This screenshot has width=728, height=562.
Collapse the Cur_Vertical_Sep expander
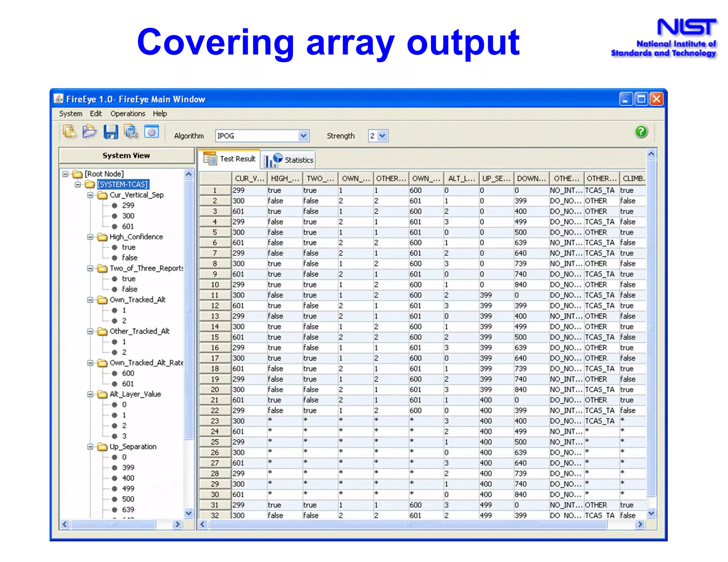click(90, 195)
